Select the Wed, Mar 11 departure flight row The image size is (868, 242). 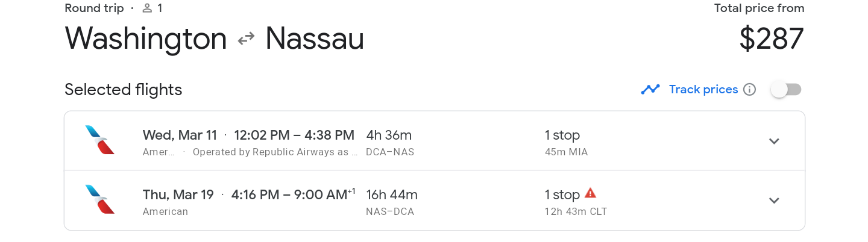(x=434, y=141)
